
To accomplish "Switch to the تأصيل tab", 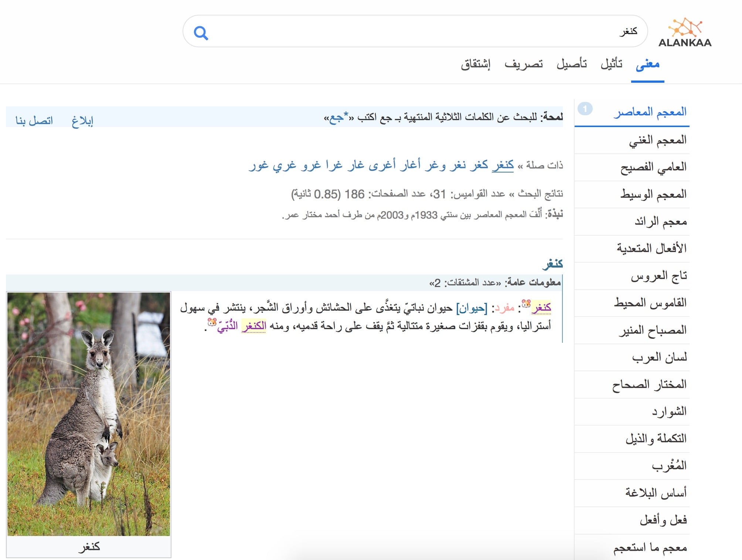I will point(572,64).
